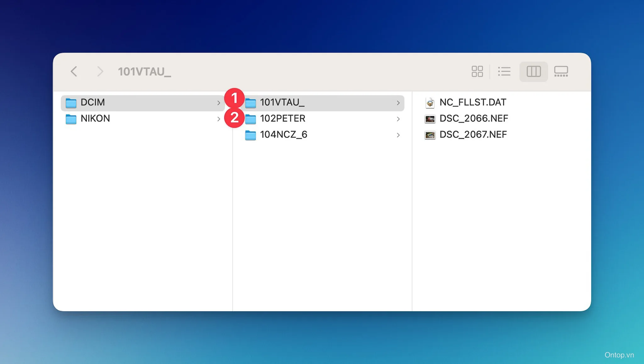
Task: Select the 101VTAU_ folder name
Action: pos(282,102)
